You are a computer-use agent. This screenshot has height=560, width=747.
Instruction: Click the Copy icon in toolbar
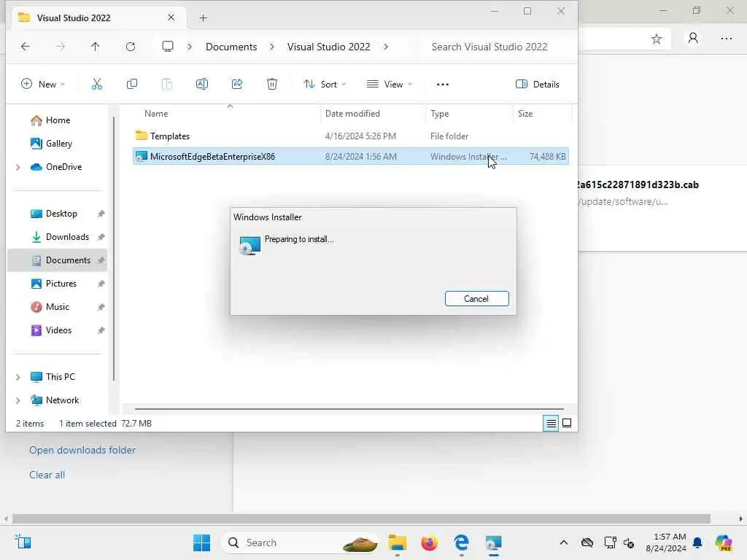point(132,85)
